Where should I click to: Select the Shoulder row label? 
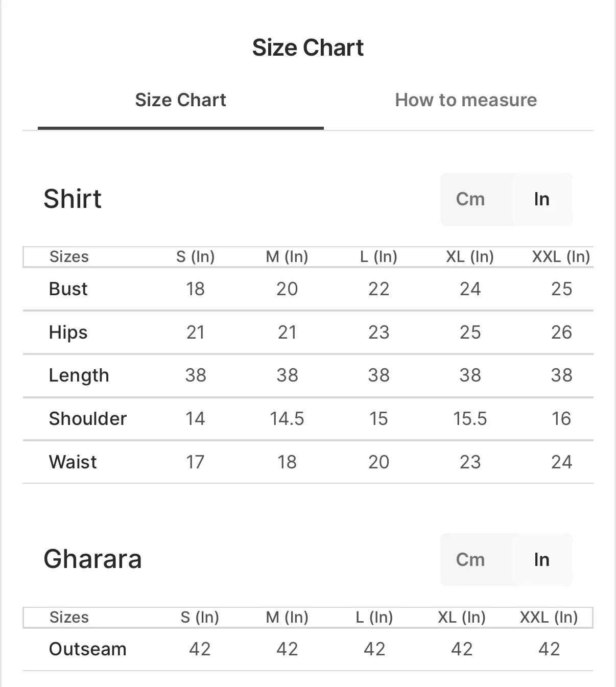87,419
